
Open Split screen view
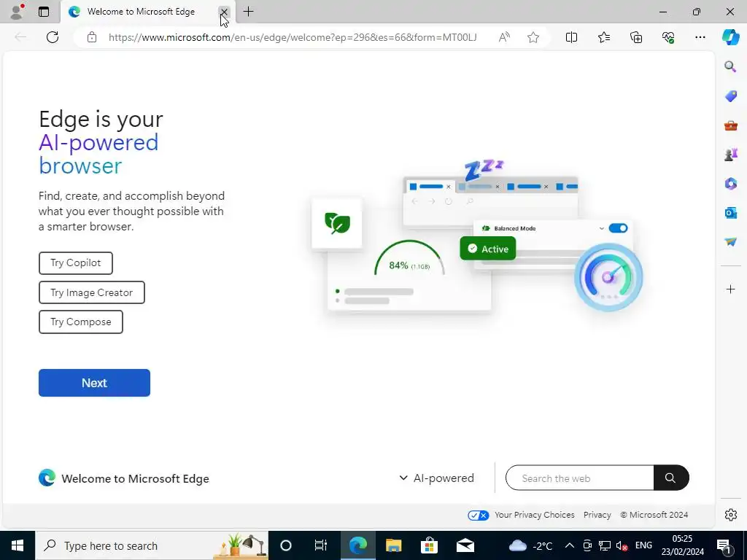(x=571, y=37)
